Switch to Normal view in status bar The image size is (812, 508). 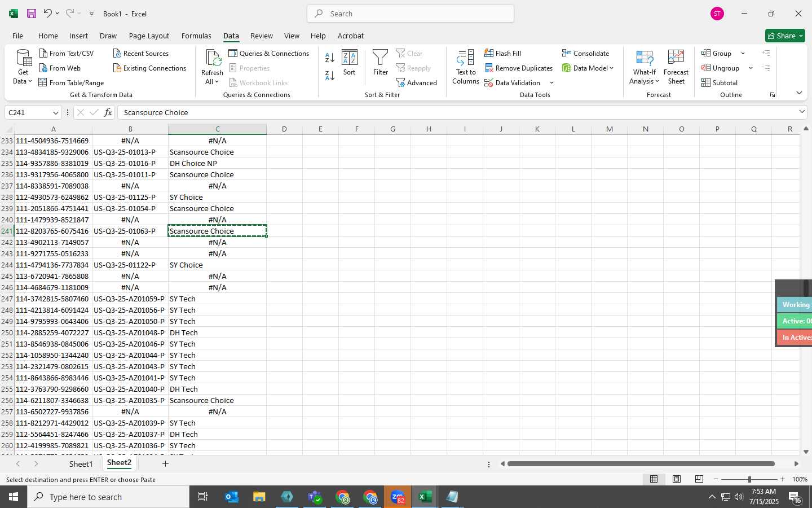click(x=654, y=479)
